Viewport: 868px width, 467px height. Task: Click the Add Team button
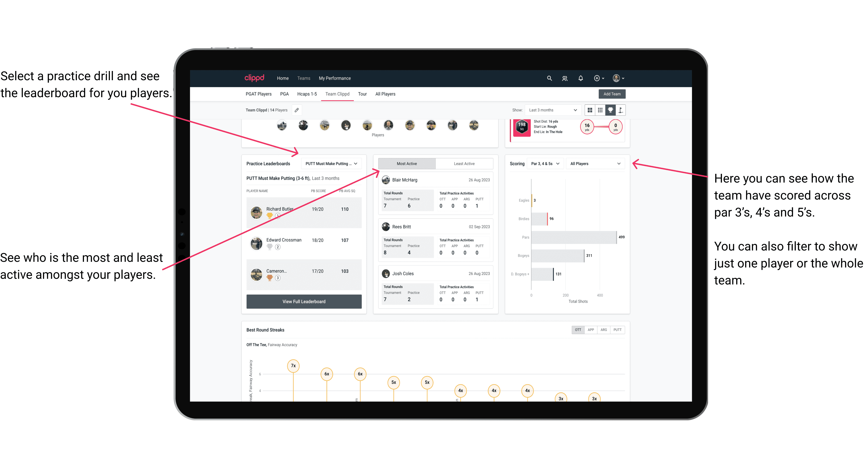tap(612, 94)
